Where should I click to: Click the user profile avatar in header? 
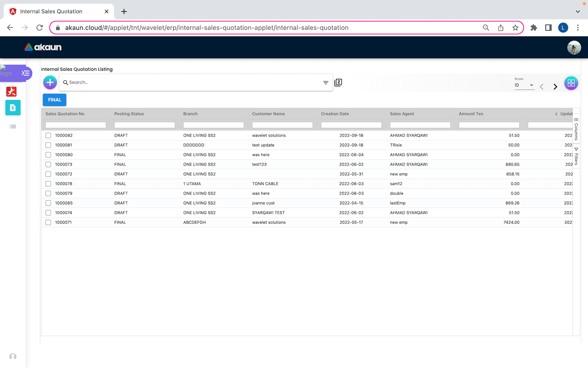click(x=574, y=47)
